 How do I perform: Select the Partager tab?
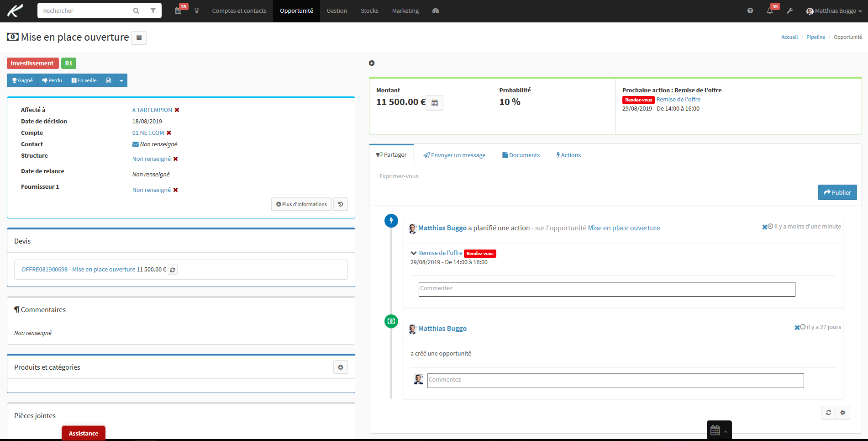[x=391, y=155]
